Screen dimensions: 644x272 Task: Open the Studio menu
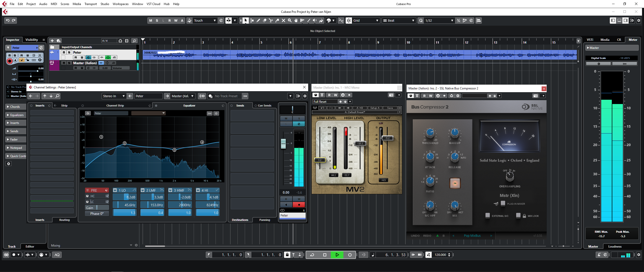[105, 4]
